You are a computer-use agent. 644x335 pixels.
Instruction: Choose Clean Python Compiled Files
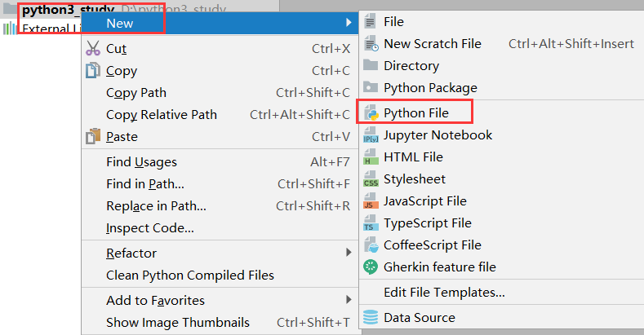coord(190,275)
